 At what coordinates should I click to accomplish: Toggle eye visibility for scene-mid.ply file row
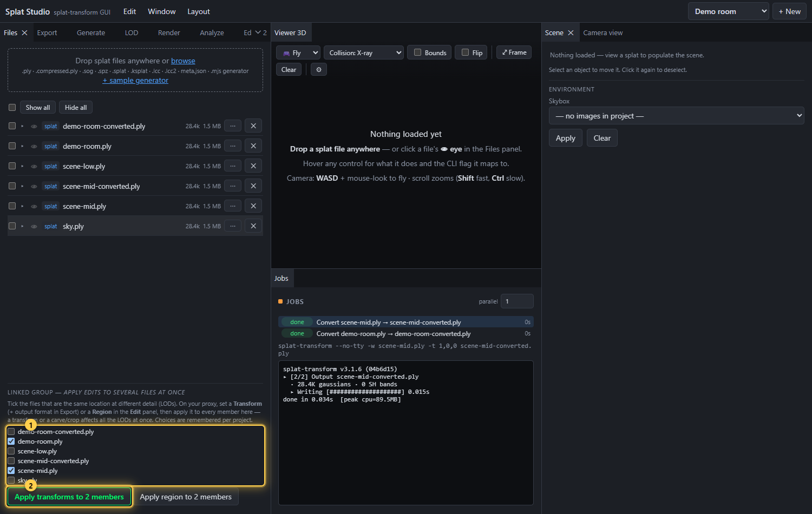coord(34,207)
